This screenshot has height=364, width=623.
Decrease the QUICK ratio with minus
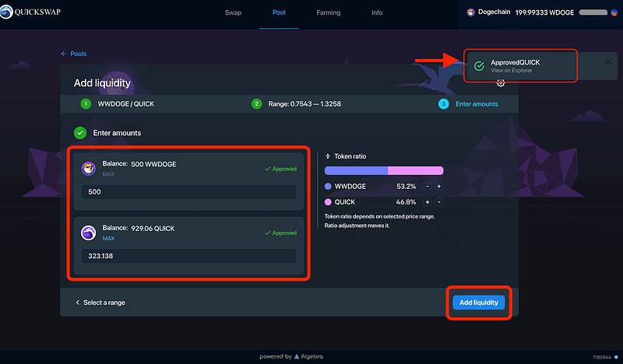[439, 202]
